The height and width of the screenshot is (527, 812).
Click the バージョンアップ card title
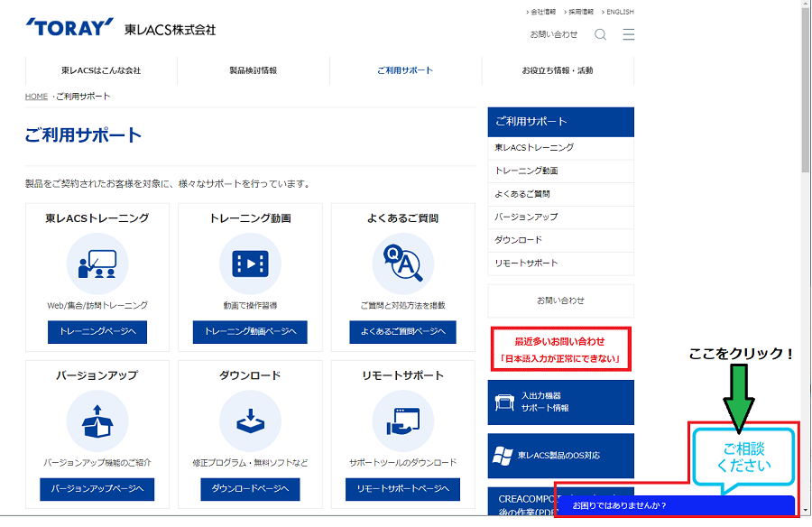(x=97, y=375)
